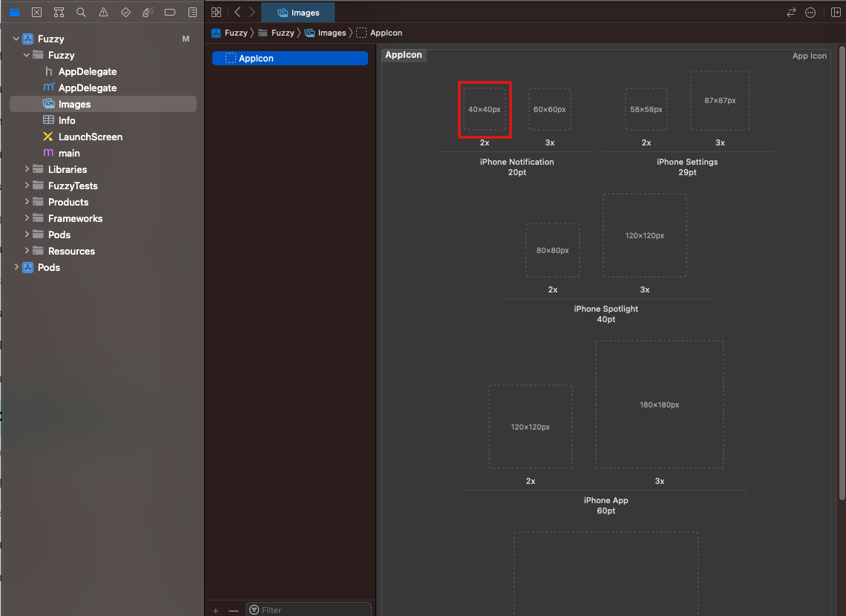Viewport: 846px width, 616px height.
Task: Collapse the Fuzzy project root
Action: pyautogui.click(x=16, y=39)
